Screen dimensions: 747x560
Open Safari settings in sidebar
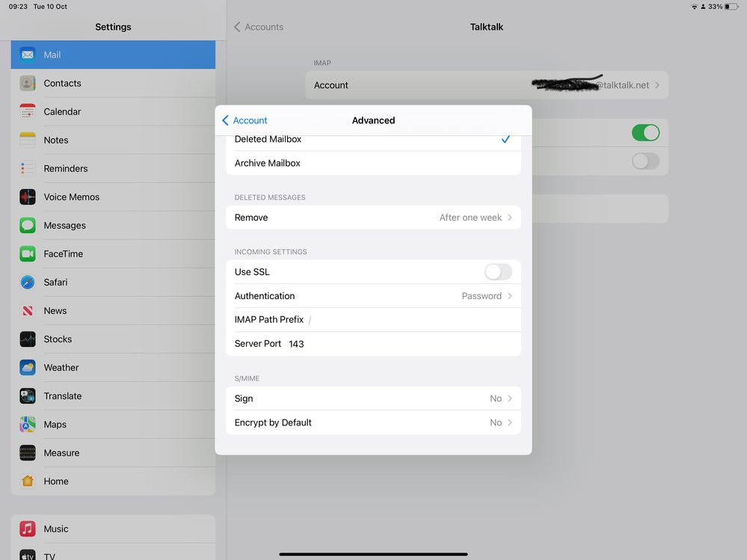tap(113, 283)
